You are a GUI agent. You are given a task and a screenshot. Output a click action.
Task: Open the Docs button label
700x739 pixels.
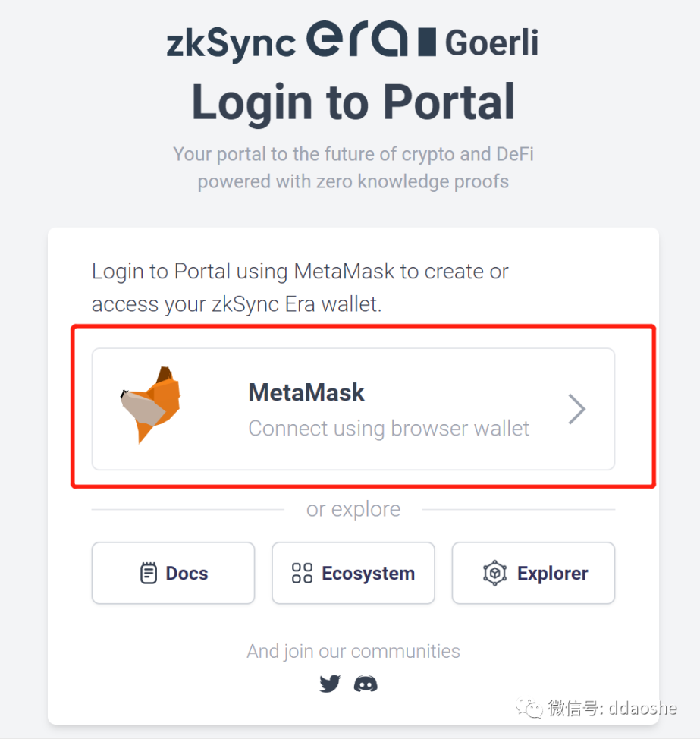[187, 574]
